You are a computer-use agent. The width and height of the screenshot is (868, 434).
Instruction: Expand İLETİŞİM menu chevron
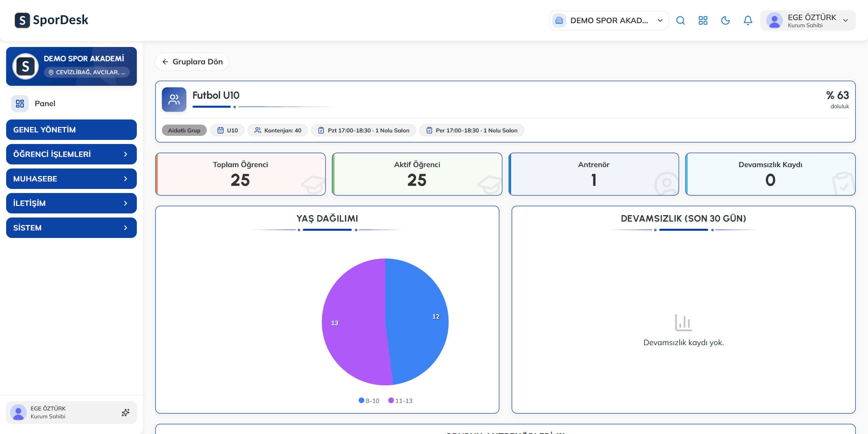tap(126, 203)
